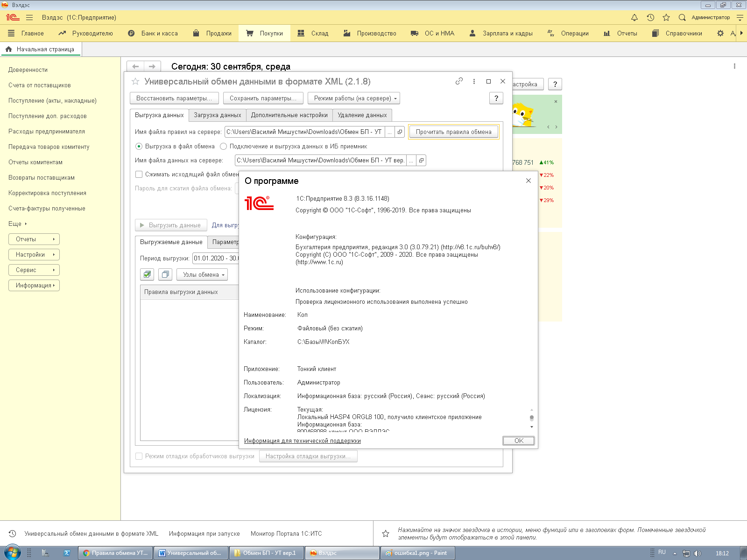Open notifications bell icon
This screenshot has height=560, width=747.
click(x=634, y=17)
